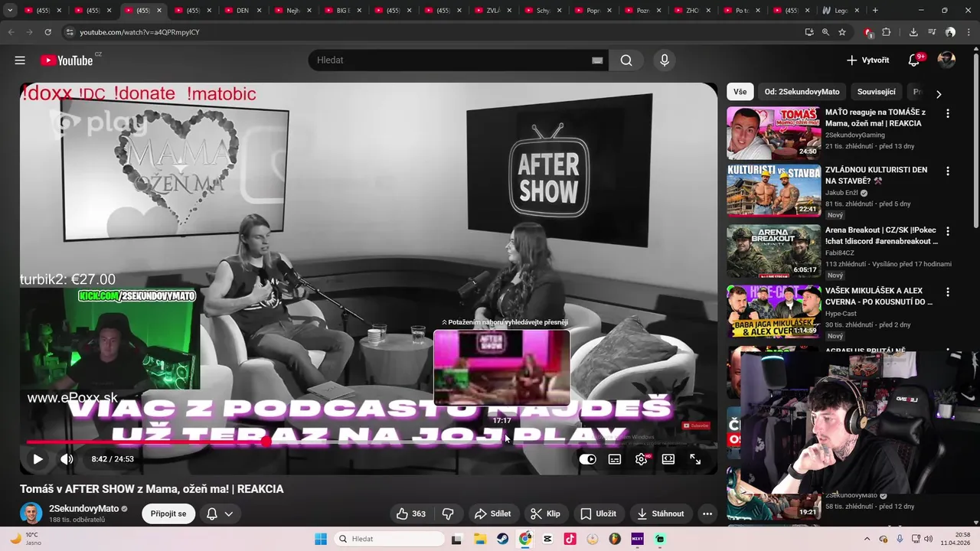Select the Související chip
Screen dimensions: 980x551
[x=876, y=92]
